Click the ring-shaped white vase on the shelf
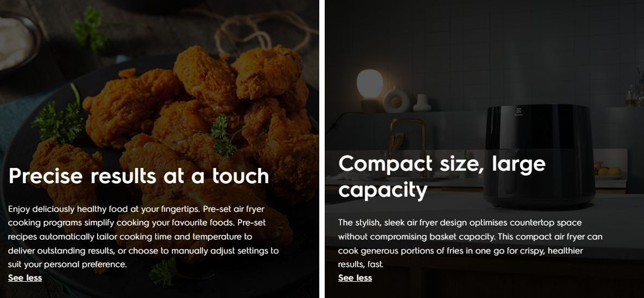The width and height of the screenshot is (644, 298). tap(396, 100)
